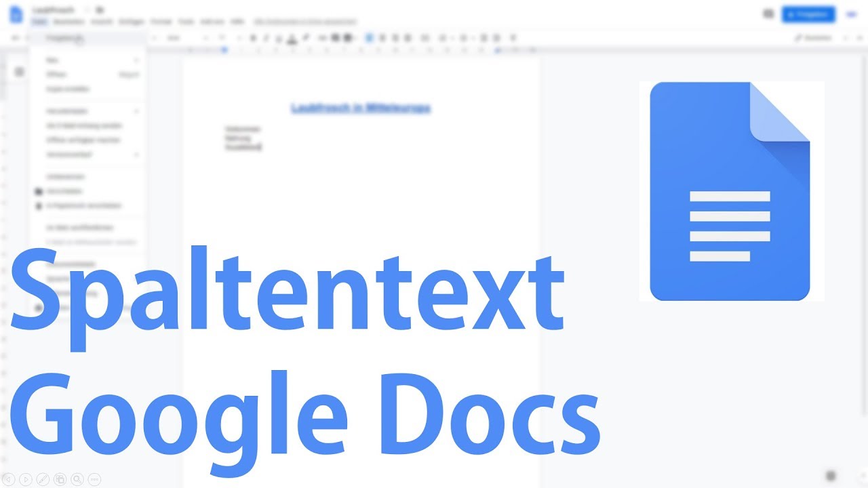Open the text color picker
Viewport: 868px width, 488px height.
pyautogui.click(x=292, y=38)
